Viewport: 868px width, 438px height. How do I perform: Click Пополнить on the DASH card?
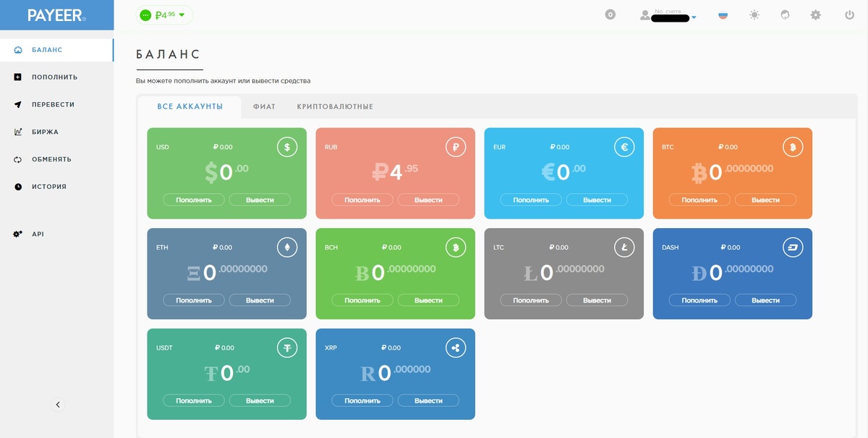(699, 300)
